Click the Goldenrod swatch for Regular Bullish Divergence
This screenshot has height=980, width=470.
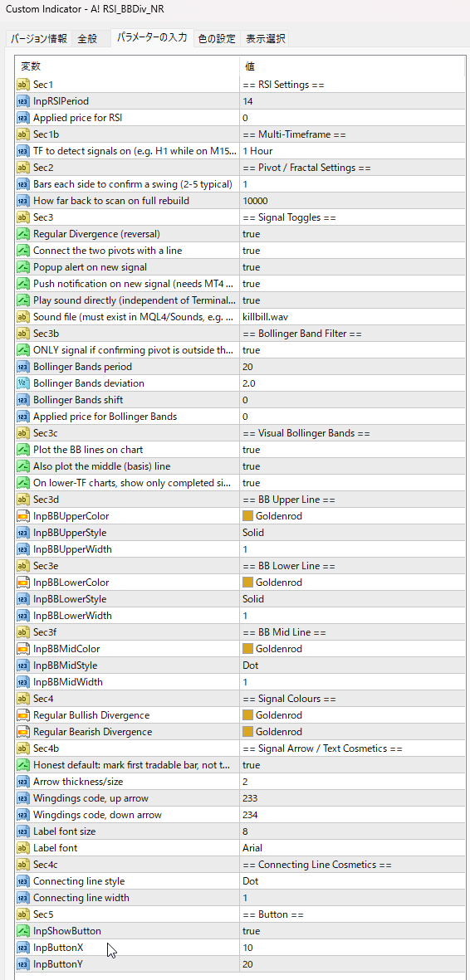click(247, 715)
